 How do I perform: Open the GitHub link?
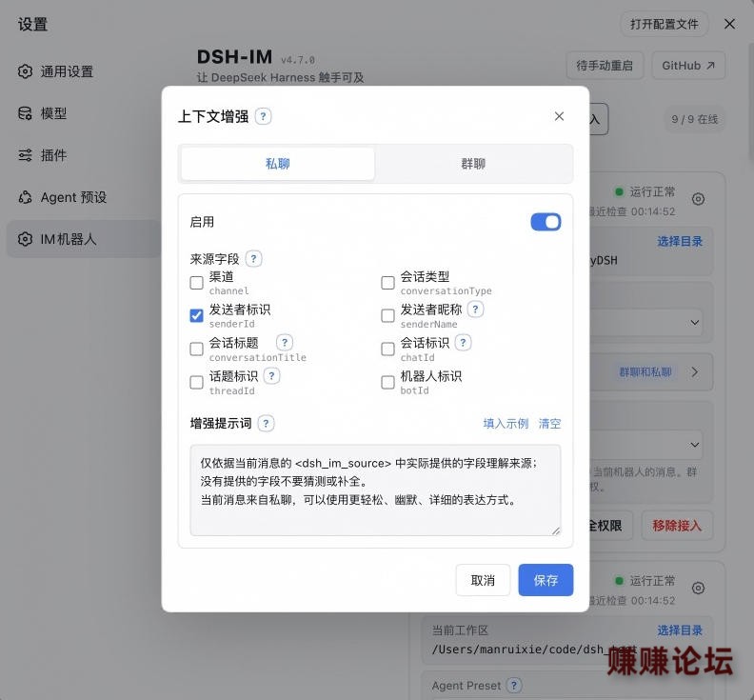688,66
